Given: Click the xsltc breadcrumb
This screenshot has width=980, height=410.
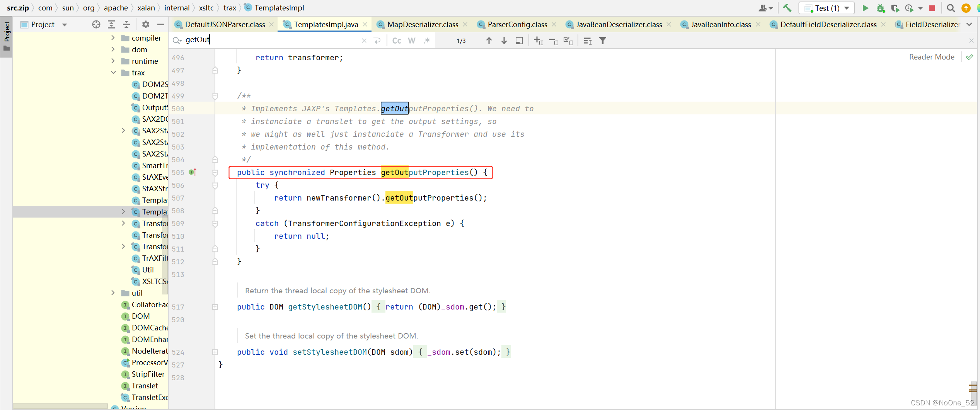Looking at the screenshot, I should pyautogui.click(x=206, y=8).
